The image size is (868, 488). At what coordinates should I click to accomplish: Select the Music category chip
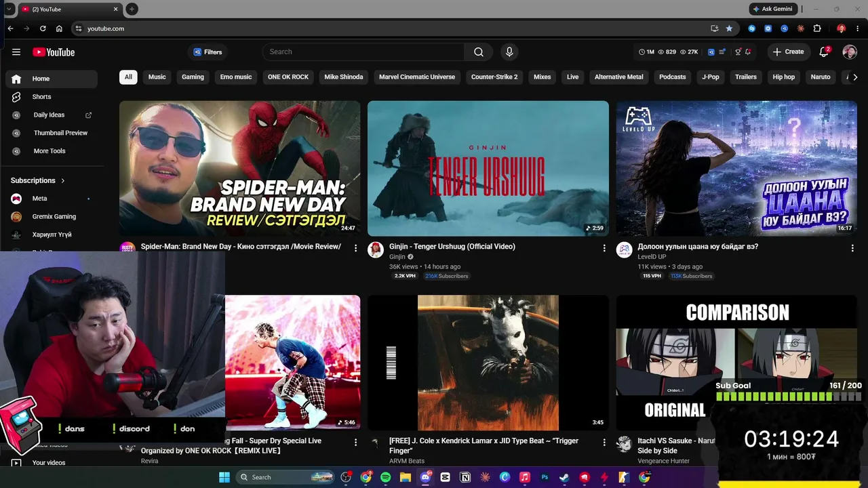(x=157, y=77)
